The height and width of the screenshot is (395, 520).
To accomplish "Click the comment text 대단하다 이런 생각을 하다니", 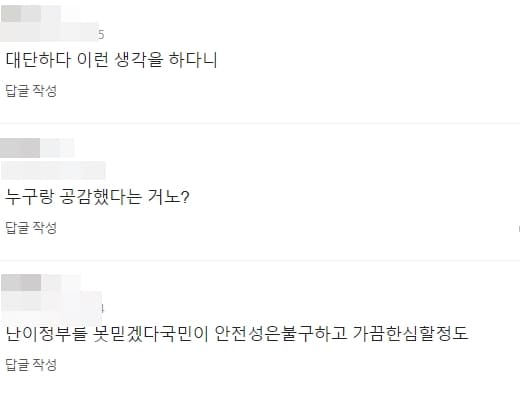I will (x=111, y=60).
